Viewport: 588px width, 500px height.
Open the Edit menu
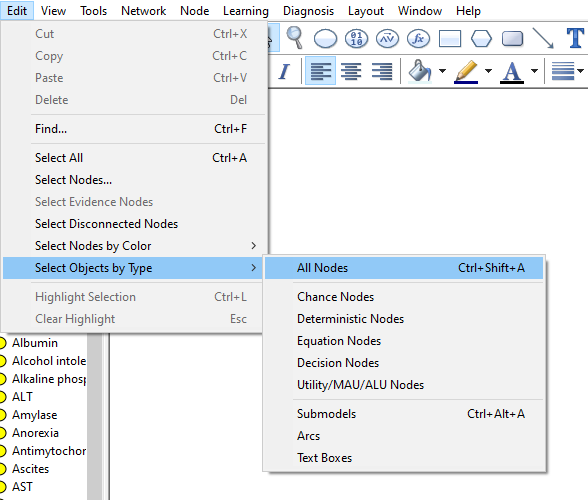(x=17, y=11)
